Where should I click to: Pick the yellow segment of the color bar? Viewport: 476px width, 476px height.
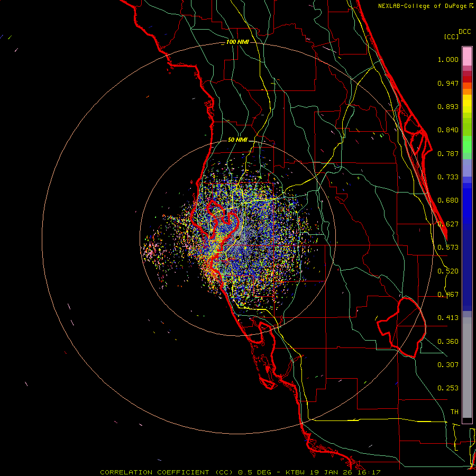[x=467, y=104]
